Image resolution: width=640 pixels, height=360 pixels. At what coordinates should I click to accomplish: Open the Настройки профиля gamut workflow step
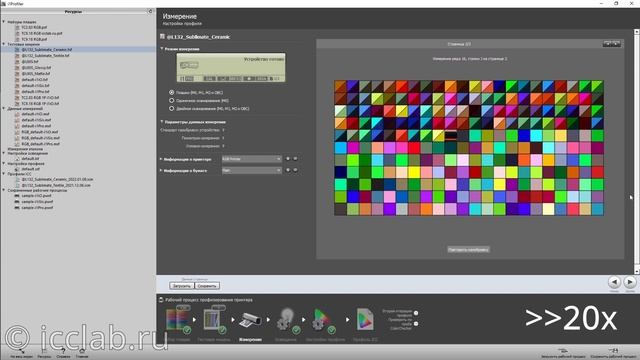click(x=323, y=320)
